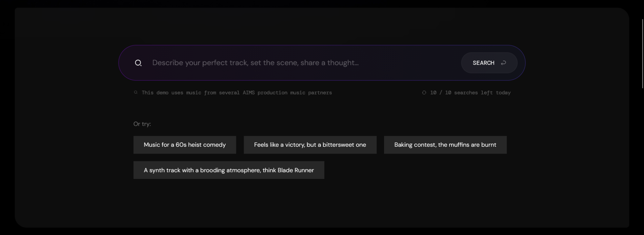Image resolution: width=644 pixels, height=235 pixels.
Task: Click the circular refresh icon near search counter
Action: pos(424,92)
